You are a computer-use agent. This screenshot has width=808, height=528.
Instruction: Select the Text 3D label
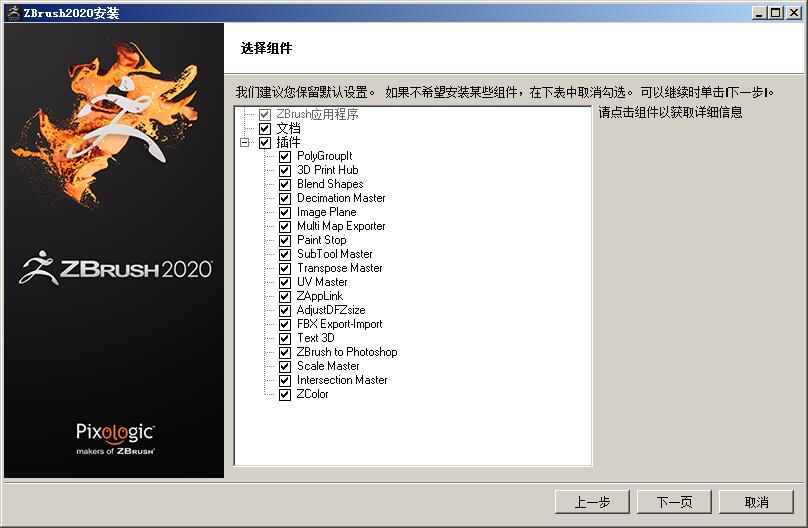point(316,338)
